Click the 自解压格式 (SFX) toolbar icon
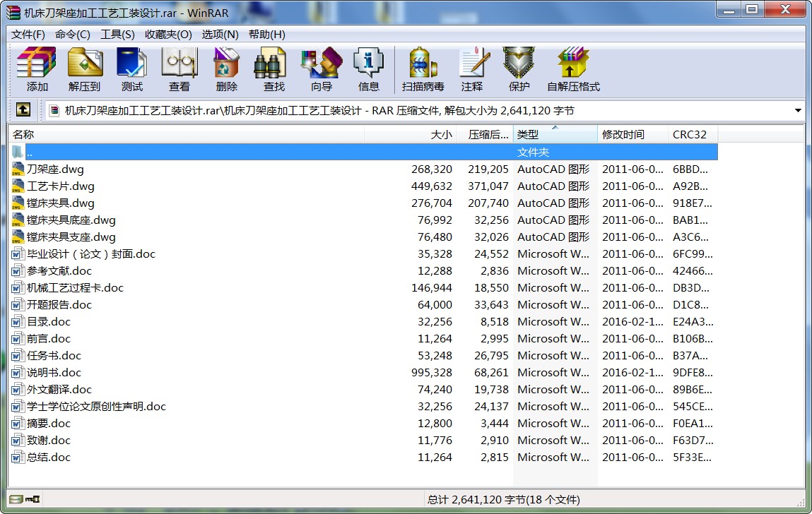This screenshot has width=812, height=514. click(573, 63)
